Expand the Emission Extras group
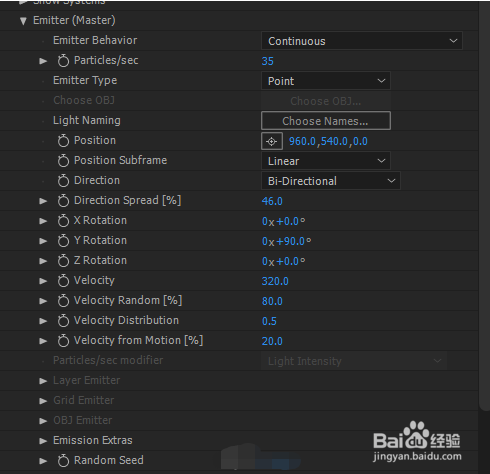Screen dimensions: 490x474 tap(43, 441)
